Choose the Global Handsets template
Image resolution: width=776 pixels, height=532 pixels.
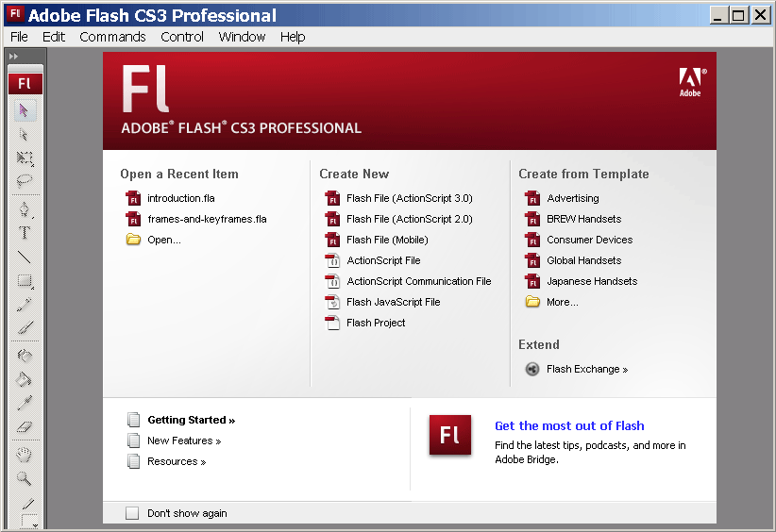tap(584, 260)
